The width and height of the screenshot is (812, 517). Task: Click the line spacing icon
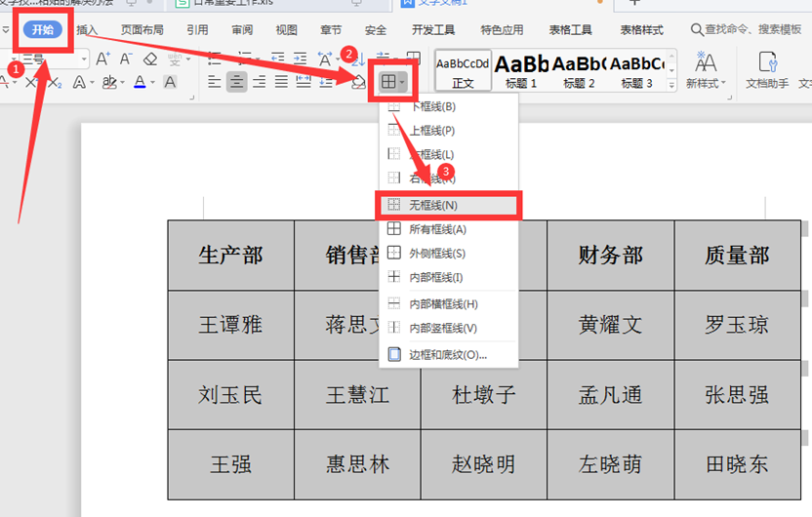click(326, 82)
